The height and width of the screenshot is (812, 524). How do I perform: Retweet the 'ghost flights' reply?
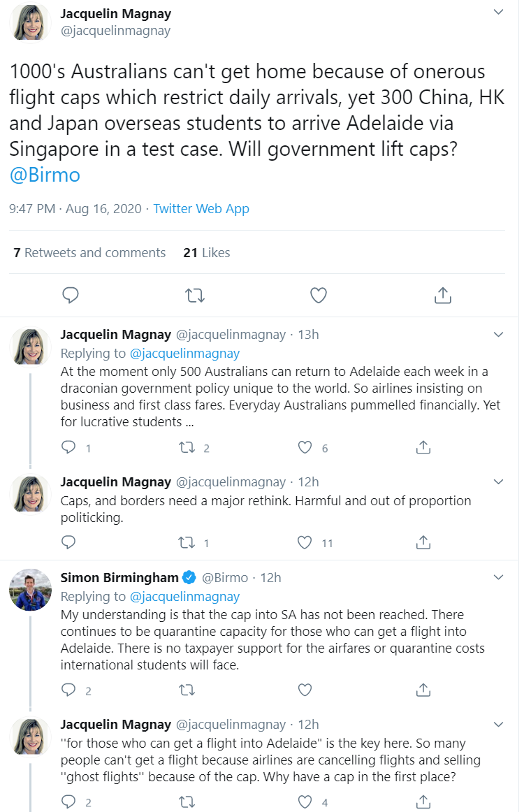point(187,802)
